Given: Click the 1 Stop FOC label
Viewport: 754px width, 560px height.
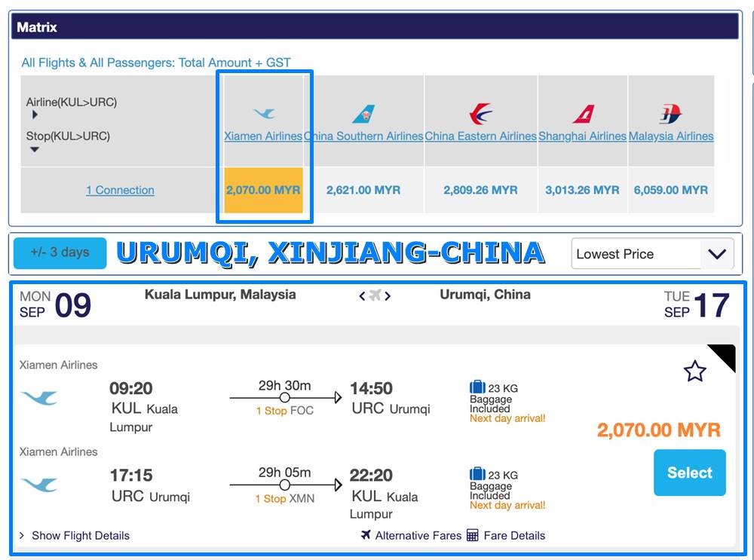Looking at the screenshot, I should point(285,411).
